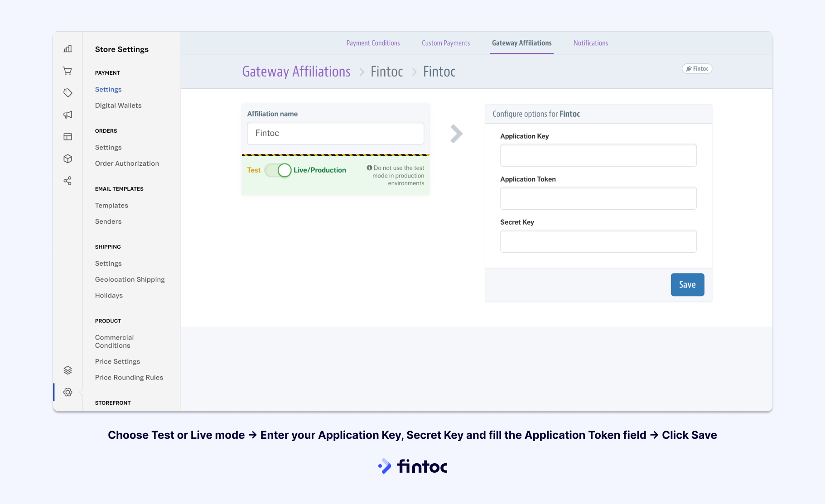Switch to Payment Conditions tab
825x504 pixels.
pos(373,43)
